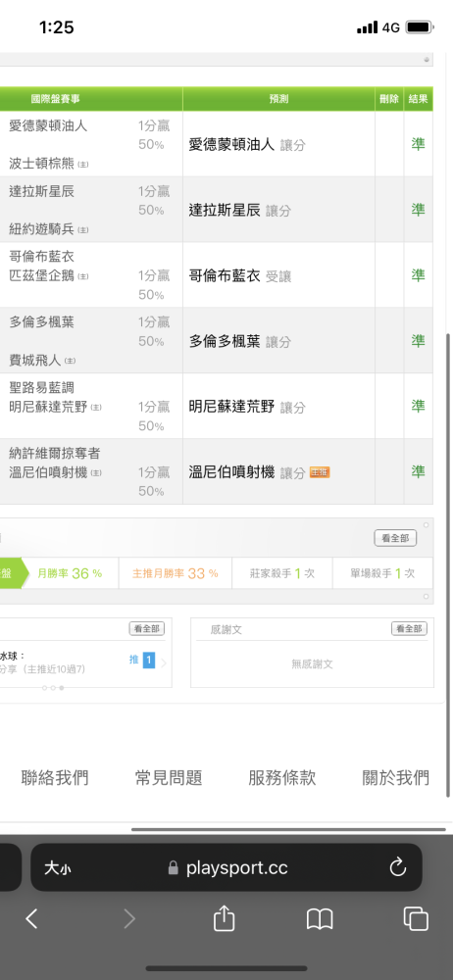Click the 愛德蒙頓油人 讓分 prediction
The image size is (453, 980).
pyautogui.click(x=247, y=145)
